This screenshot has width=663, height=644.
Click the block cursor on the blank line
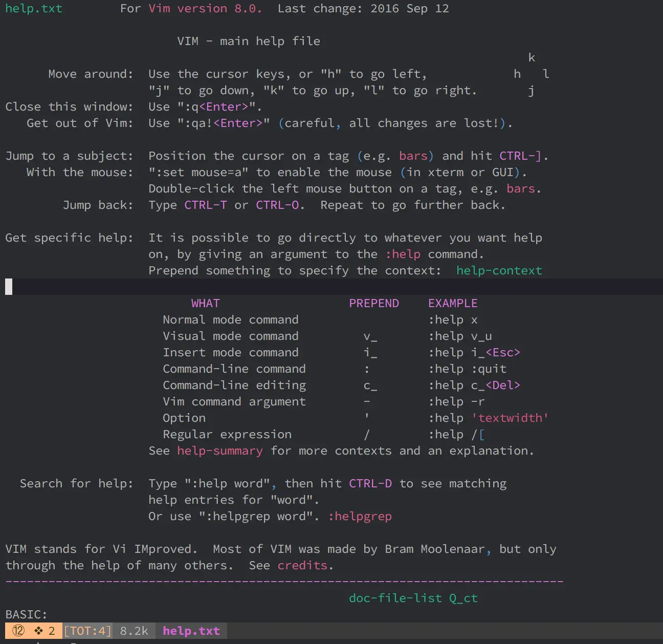(x=9, y=287)
